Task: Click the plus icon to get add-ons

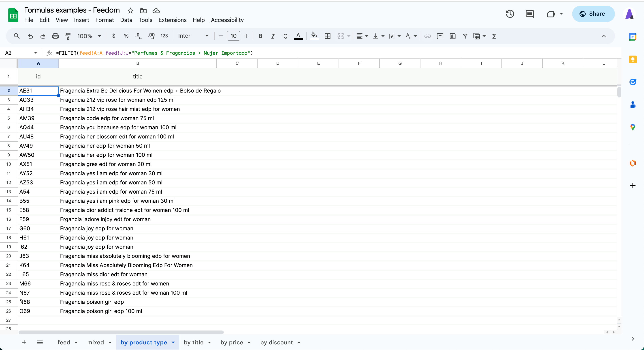Action: 633,186
